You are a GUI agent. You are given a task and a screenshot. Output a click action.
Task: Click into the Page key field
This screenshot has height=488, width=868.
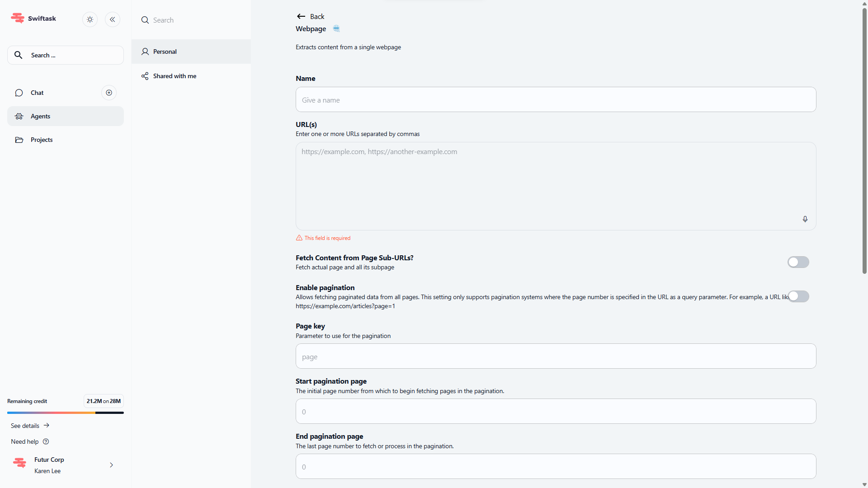556,357
